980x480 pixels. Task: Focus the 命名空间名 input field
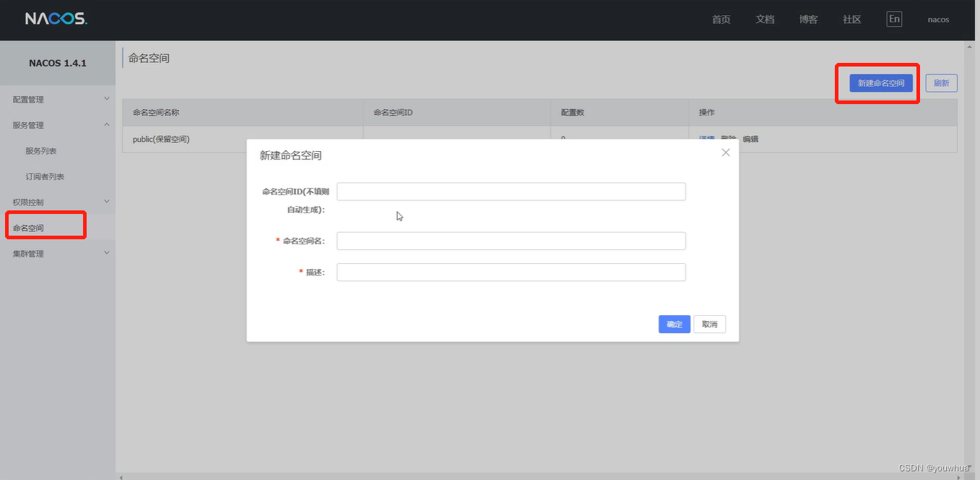(511, 241)
